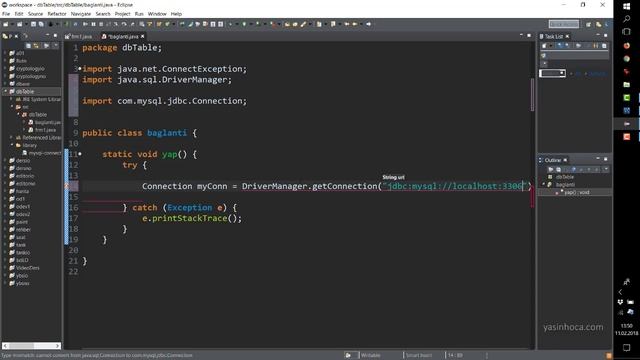Open the Task List Find dropdown arrow
Image resolution: width=640 pixels, height=360 pixels.
[563, 73]
